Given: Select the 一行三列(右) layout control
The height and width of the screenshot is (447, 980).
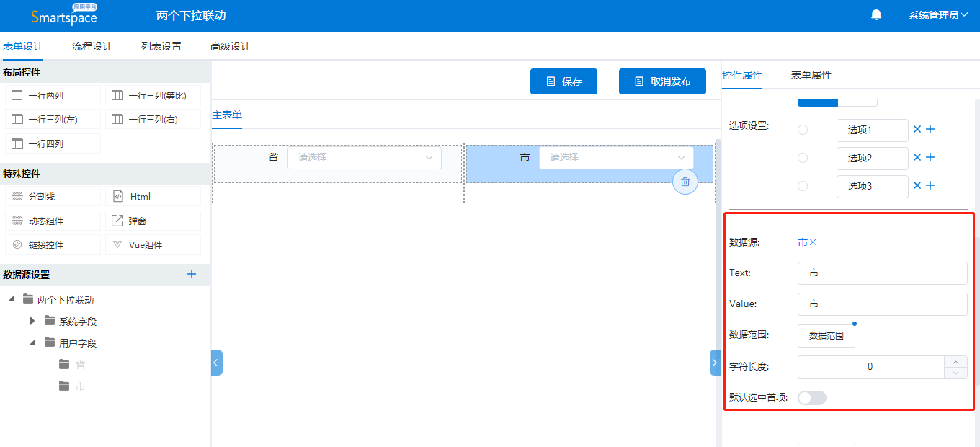Looking at the screenshot, I should tap(153, 119).
